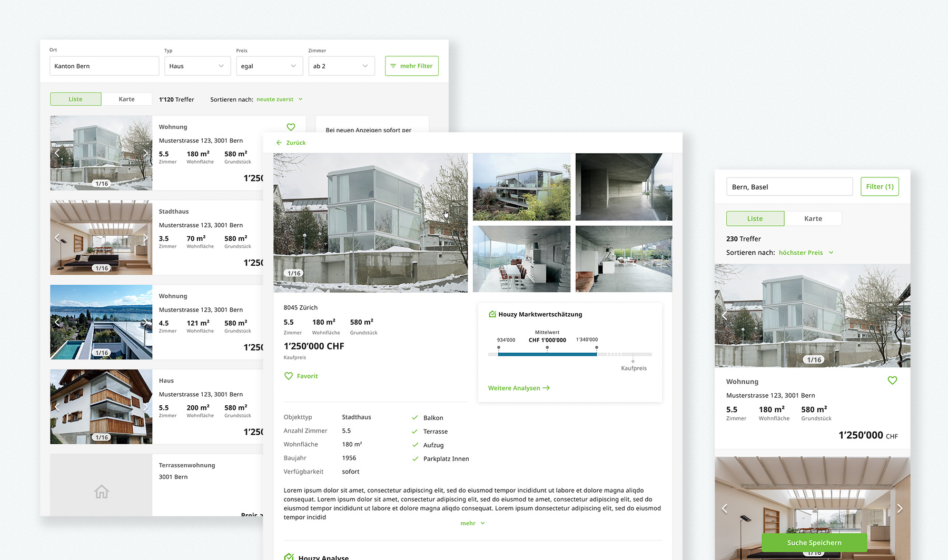The image size is (948, 560).
Task: Open the main snowy house photo in the detail view
Action: [370, 223]
